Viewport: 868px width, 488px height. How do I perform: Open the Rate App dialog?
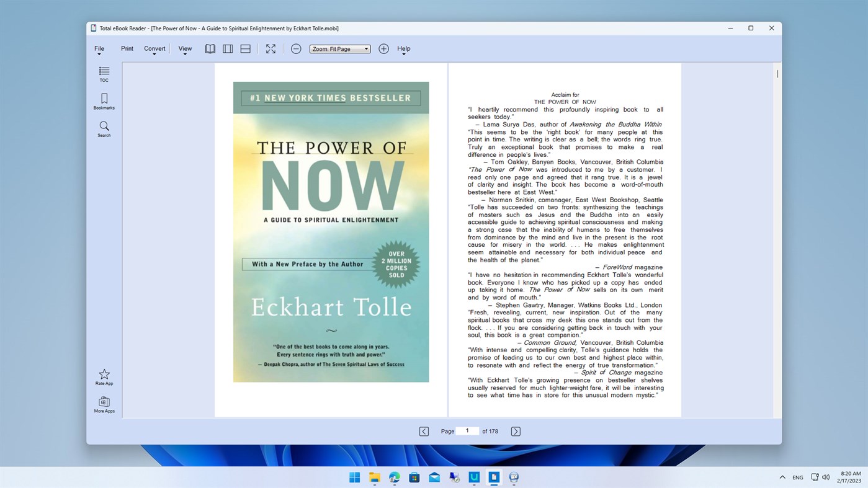(104, 376)
